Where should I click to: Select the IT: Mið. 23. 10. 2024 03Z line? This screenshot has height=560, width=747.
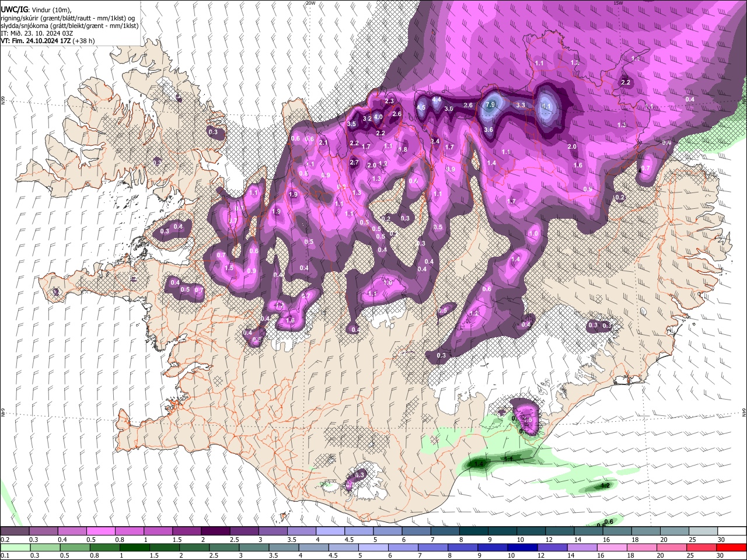point(37,33)
